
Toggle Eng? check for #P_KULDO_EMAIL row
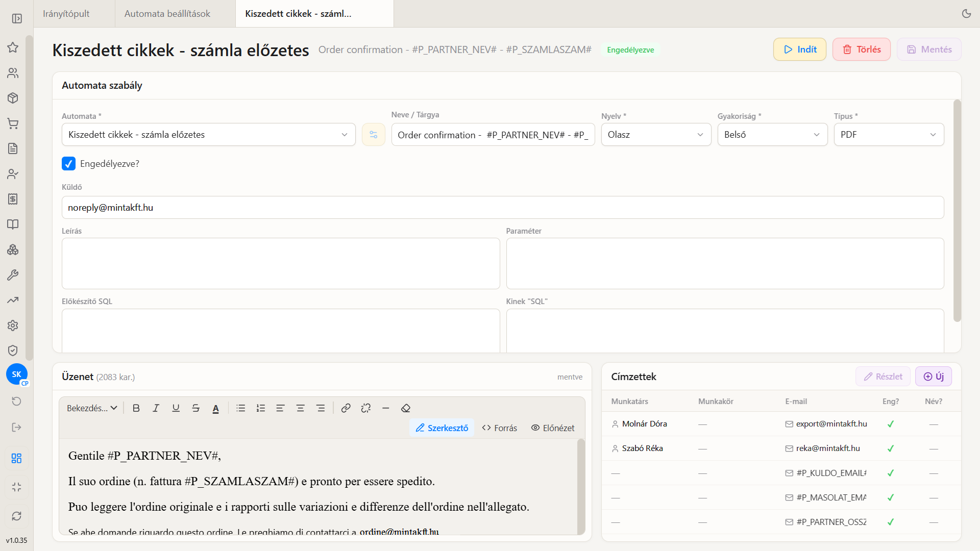point(891,473)
